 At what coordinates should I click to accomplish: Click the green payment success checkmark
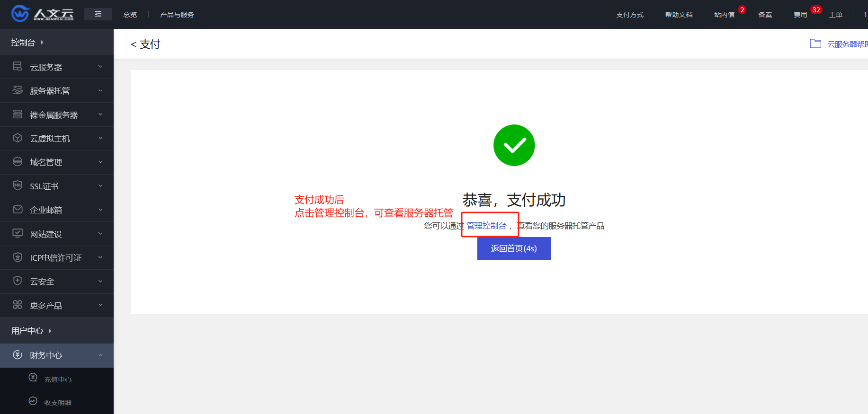(514, 145)
